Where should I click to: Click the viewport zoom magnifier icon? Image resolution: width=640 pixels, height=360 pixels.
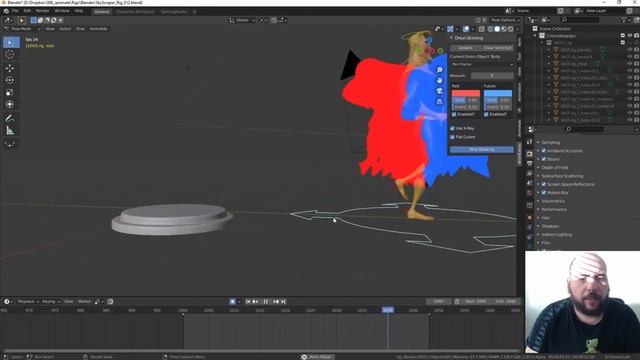(x=439, y=70)
